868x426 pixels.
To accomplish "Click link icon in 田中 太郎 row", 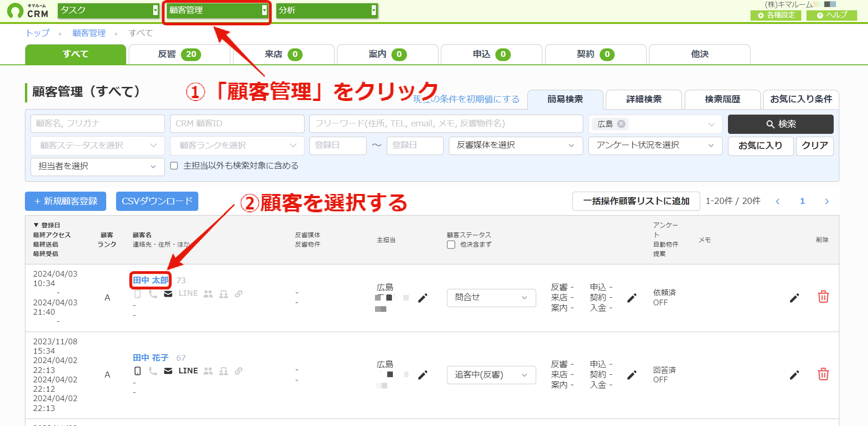I will tap(239, 294).
